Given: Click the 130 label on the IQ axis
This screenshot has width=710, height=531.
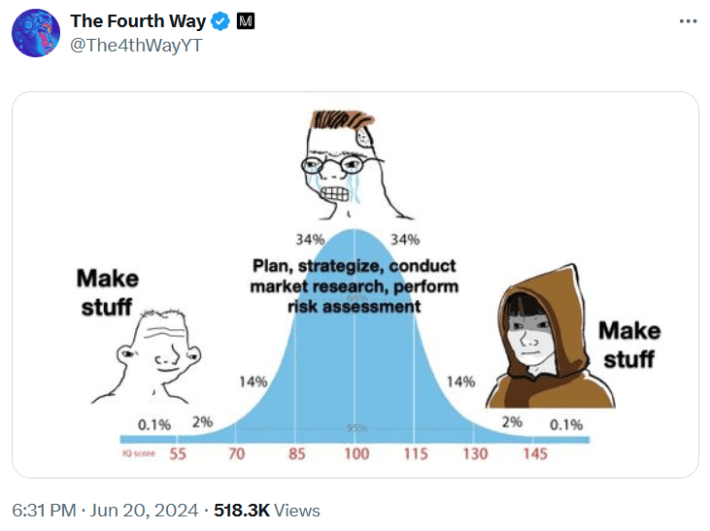Looking at the screenshot, I should pos(475,455).
